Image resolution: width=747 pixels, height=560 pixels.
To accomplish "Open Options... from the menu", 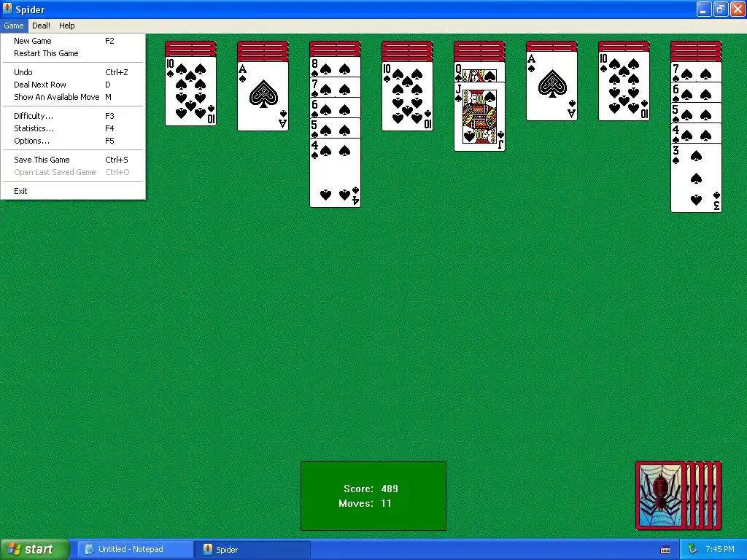I will tap(73, 141).
